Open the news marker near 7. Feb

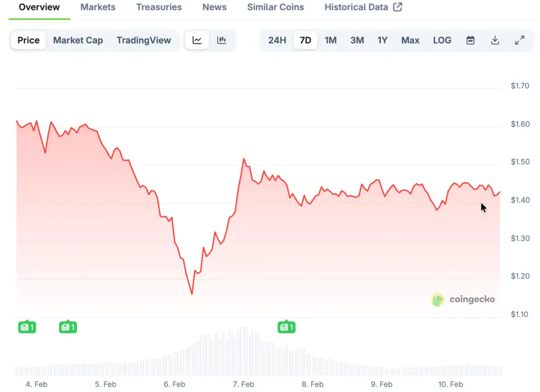pyautogui.click(x=286, y=327)
